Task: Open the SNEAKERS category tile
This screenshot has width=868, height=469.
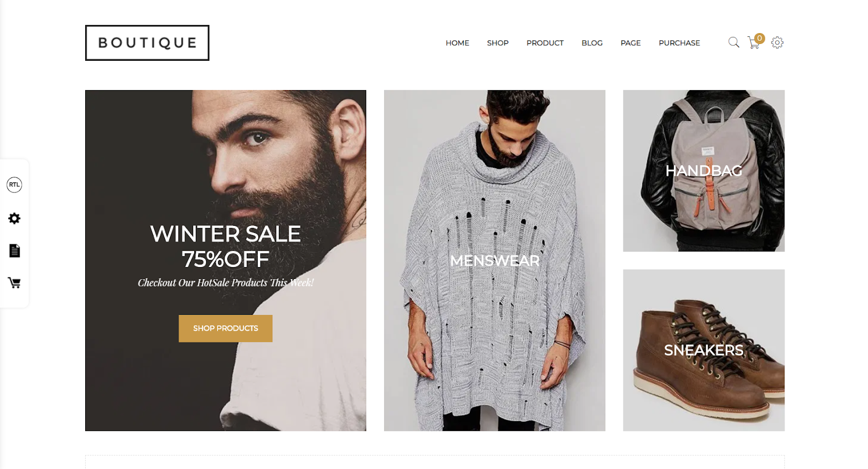Action: (x=704, y=350)
